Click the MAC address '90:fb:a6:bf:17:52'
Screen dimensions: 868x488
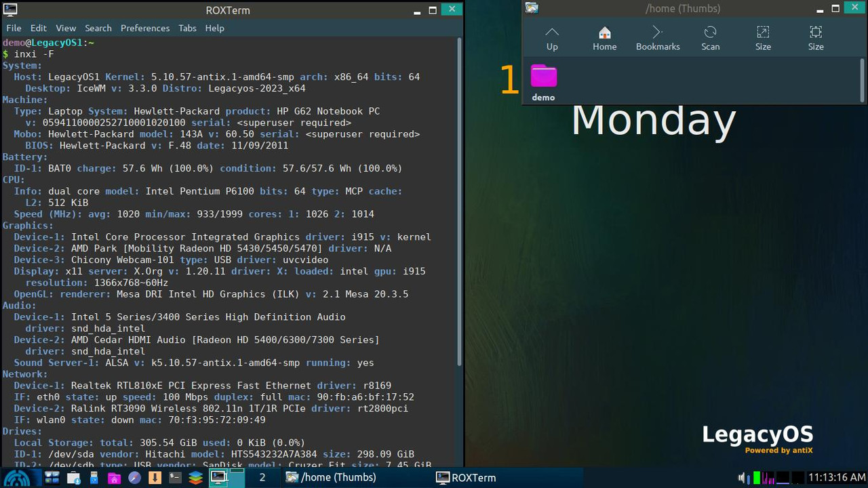pos(366,397)
